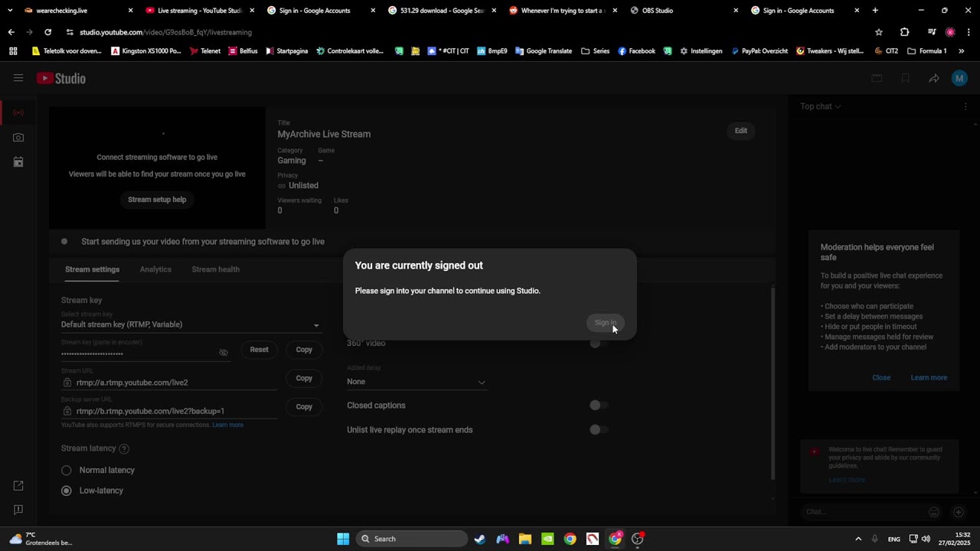Copy the stream key
This screenshot has height=551, width=980.
point(304,350)
